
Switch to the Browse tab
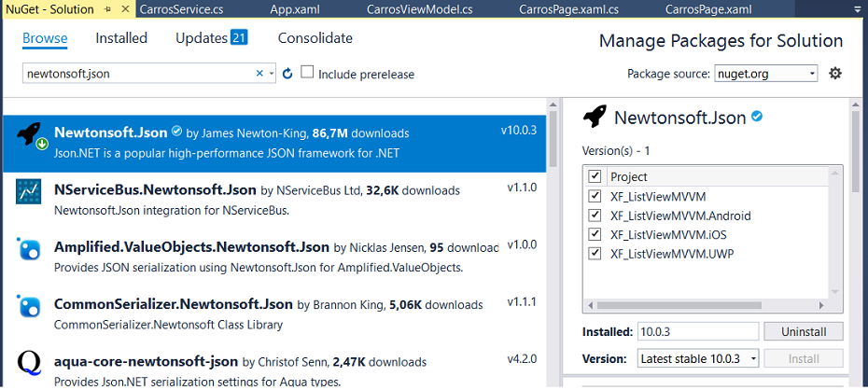point(45,38)
